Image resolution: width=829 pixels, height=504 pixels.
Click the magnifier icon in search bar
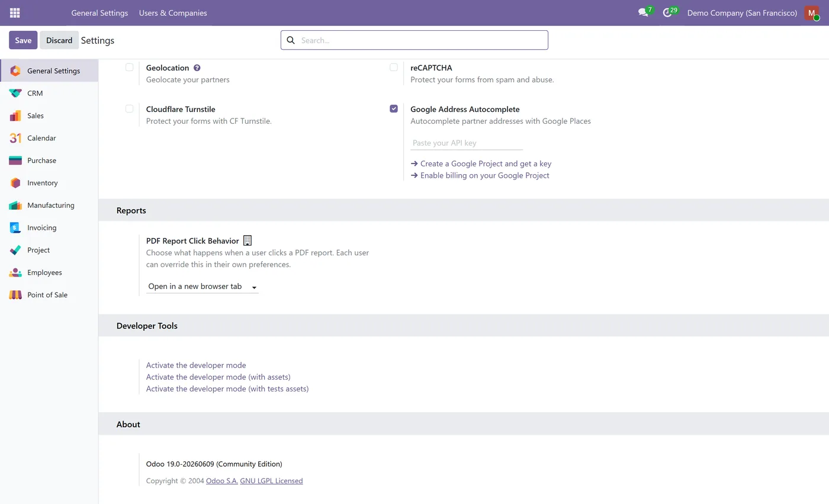291,40
